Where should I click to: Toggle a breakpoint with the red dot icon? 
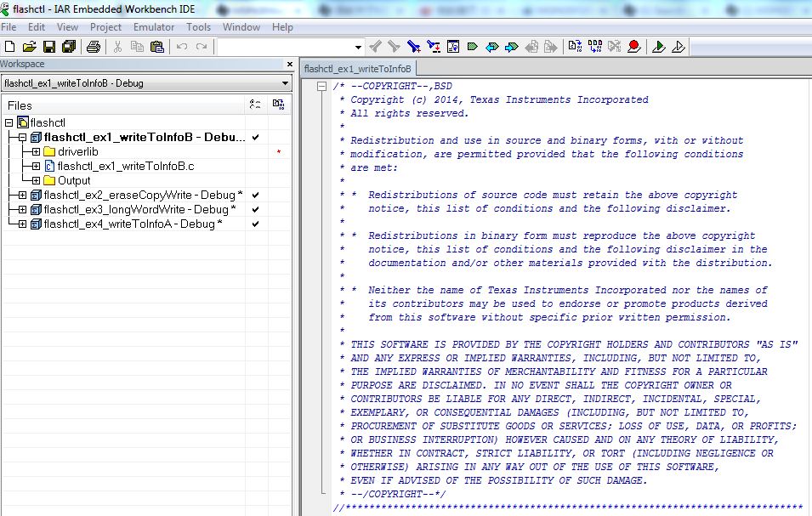[633, 47]
